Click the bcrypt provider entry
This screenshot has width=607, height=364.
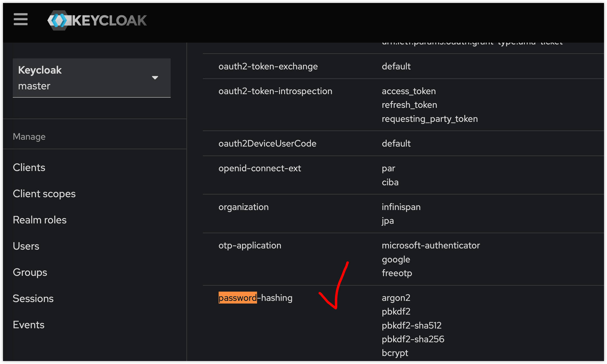click(395, 353)
